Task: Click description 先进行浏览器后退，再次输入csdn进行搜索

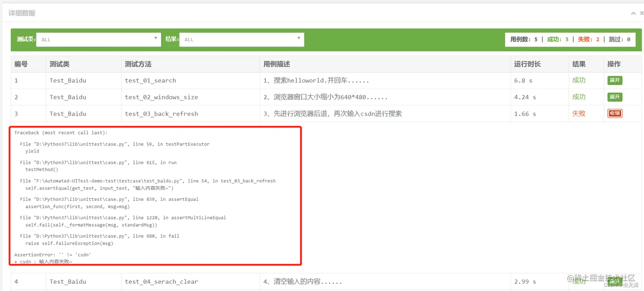Action: pyautogui.click(x=333, y=114)
